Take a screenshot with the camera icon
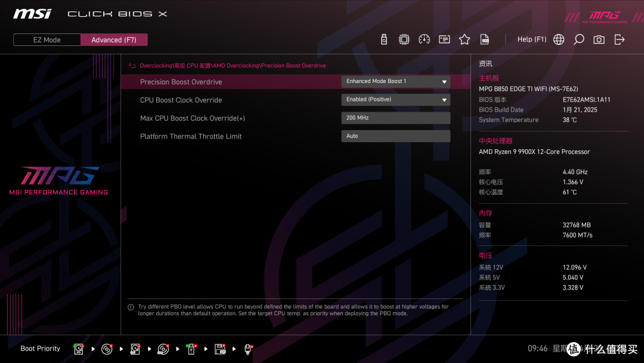 (x=599, y=39)
